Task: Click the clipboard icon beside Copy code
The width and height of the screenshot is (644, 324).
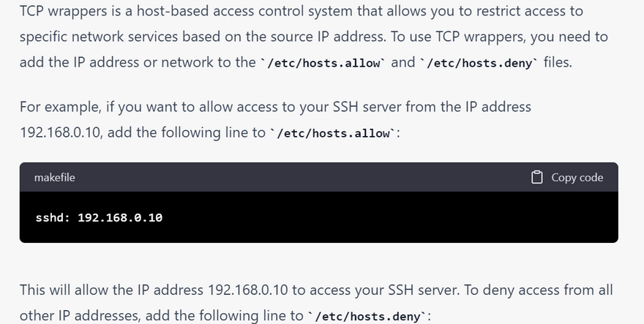Action: click(537, 178)
